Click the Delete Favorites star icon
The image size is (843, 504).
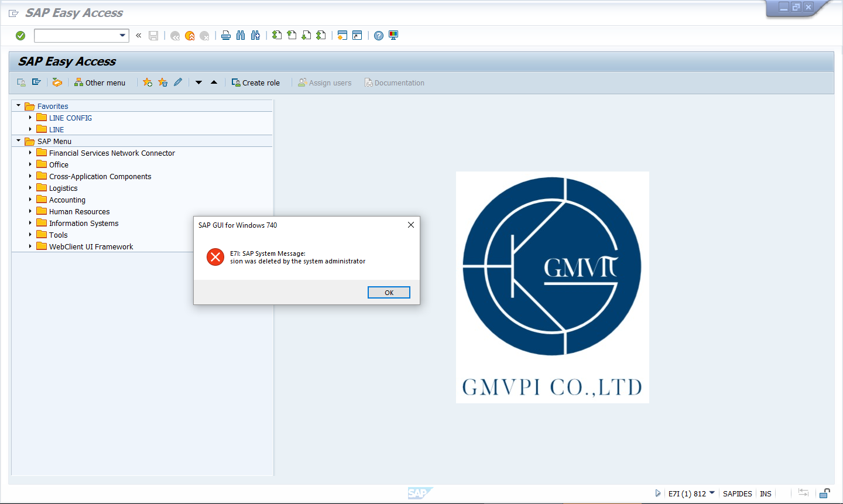[163, 83]
